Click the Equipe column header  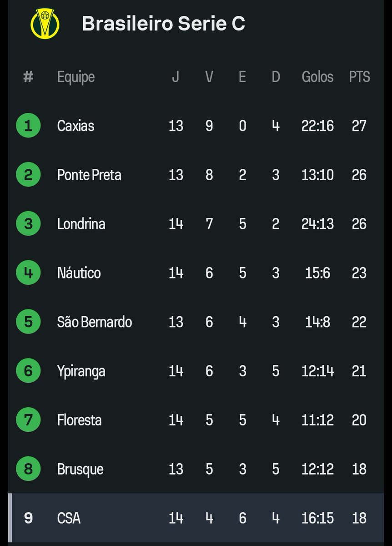(x=76, y=77)
